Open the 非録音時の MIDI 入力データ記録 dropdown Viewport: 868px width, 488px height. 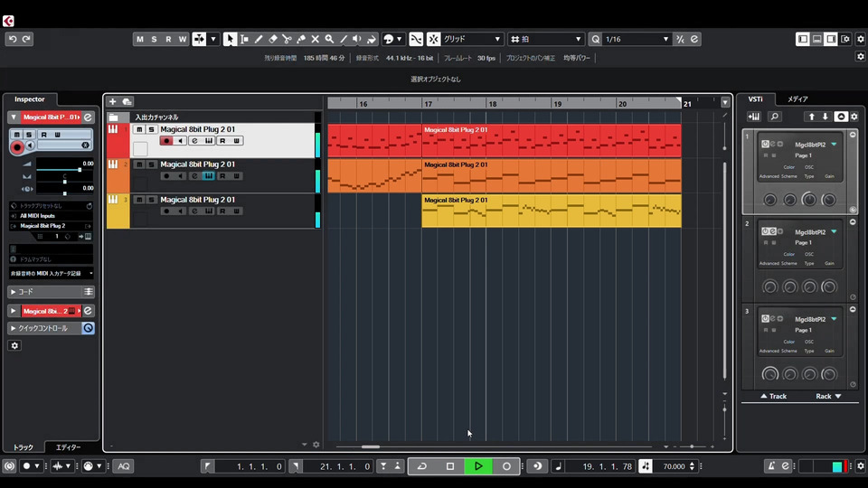point(51,273)
